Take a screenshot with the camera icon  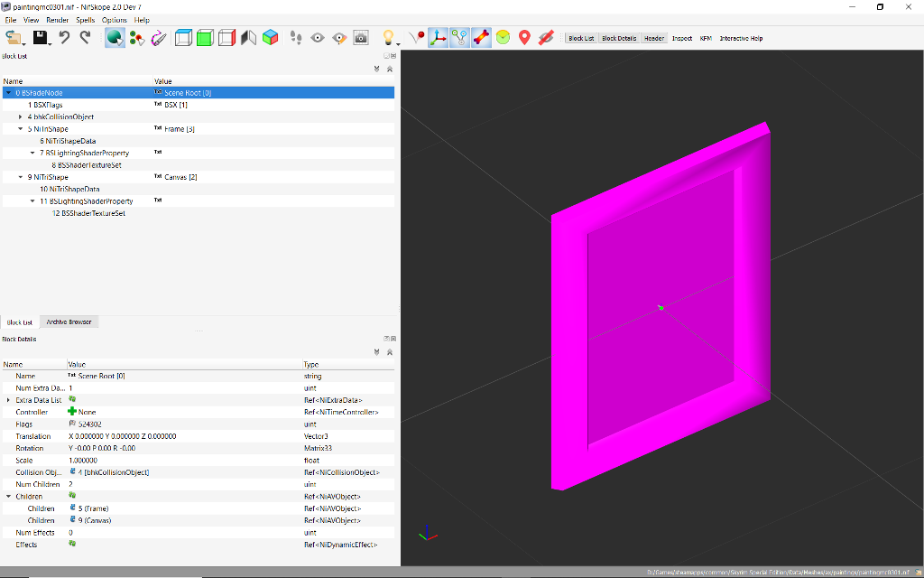point(361,38)
